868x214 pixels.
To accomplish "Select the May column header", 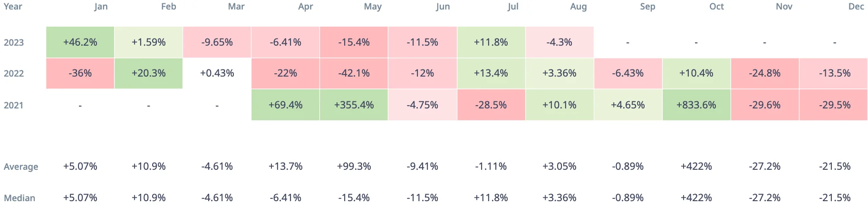I will coord(373,7).
